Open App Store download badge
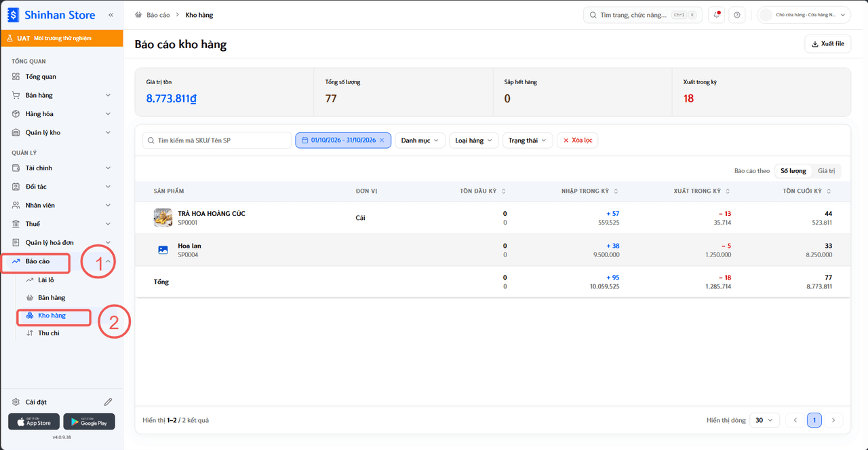868x450 pixels. point(34,421)
